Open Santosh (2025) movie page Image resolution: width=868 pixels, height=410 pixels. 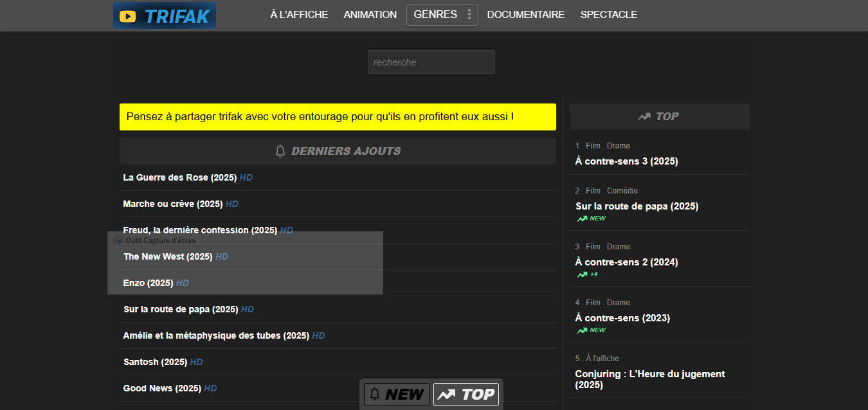[x=155, y=362]
